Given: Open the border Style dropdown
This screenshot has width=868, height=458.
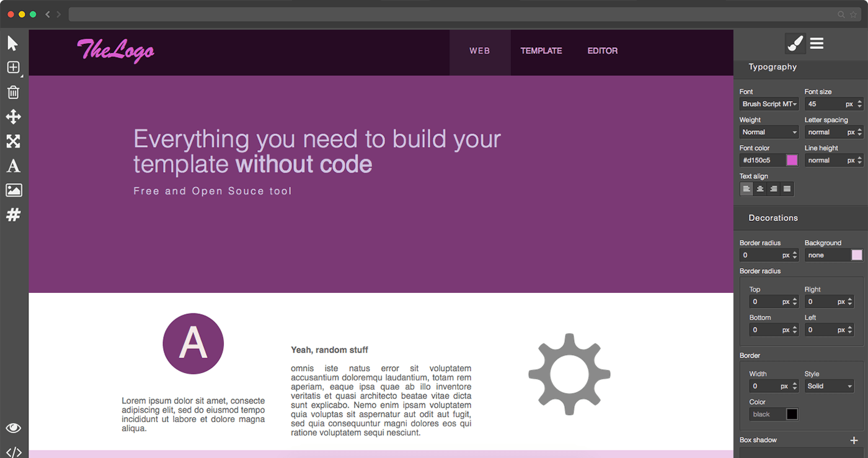Looking at the screenshot, I should tap(829, 386).
